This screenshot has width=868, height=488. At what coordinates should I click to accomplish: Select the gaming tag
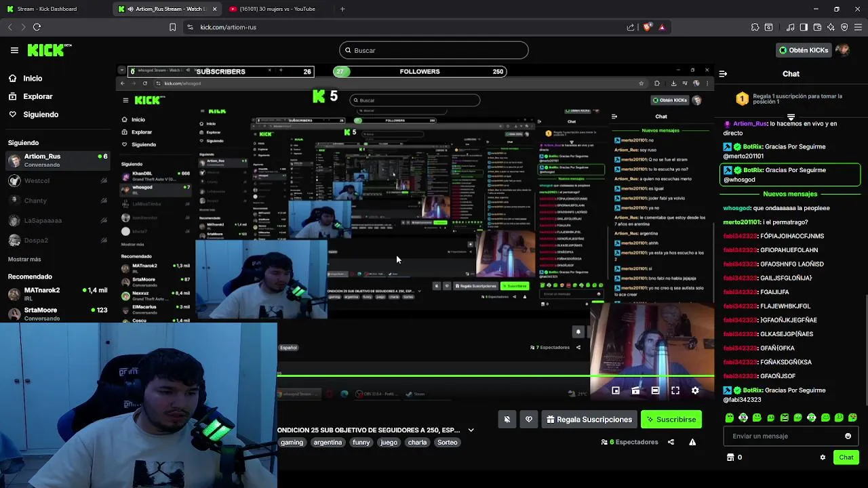pyautogui.click(x=292, y=443)
